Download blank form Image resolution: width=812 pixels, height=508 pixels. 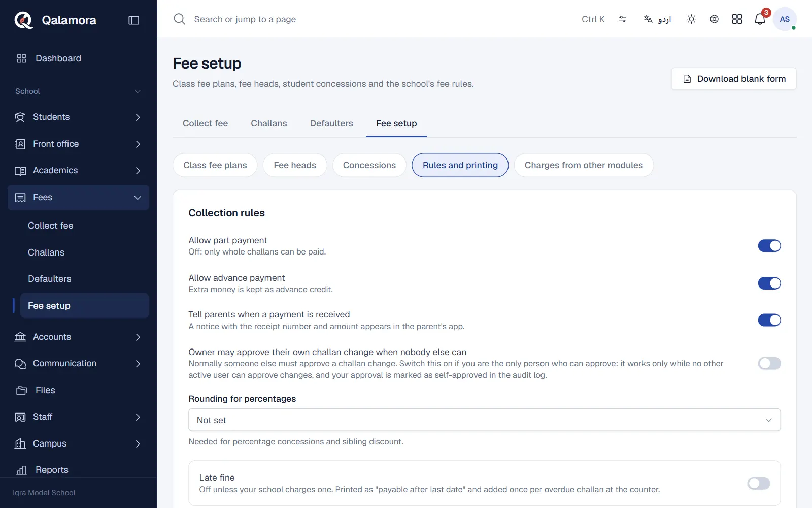point(734,79)
